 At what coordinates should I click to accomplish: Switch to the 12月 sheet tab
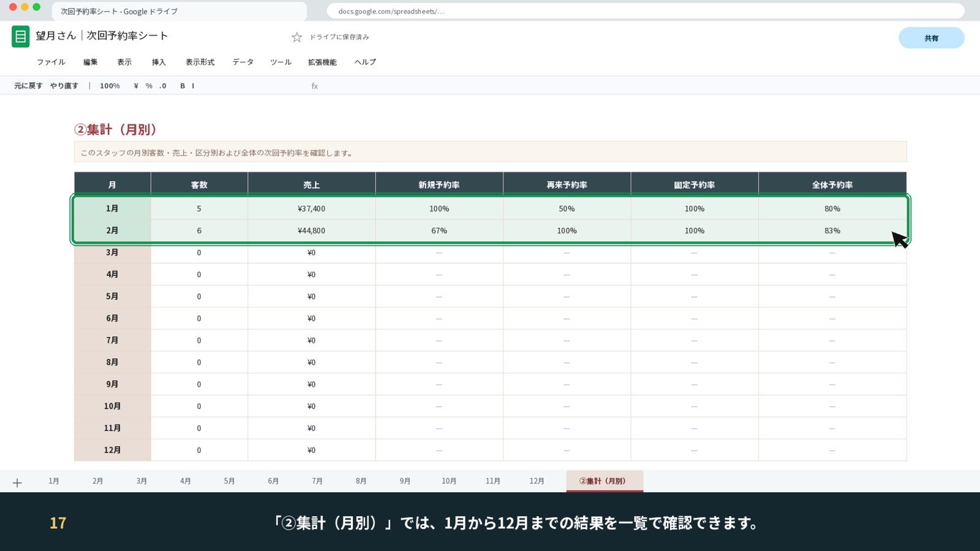[x=537, y=481]
